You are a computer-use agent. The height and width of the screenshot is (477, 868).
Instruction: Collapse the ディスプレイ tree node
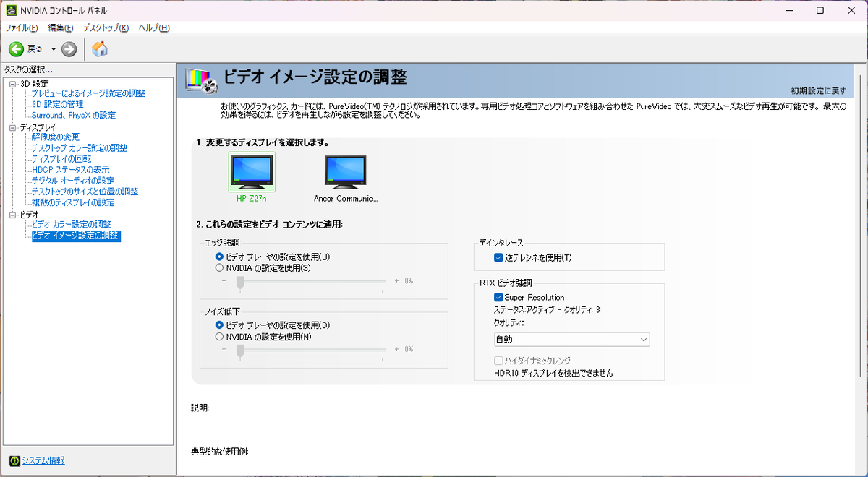point(12,127)
